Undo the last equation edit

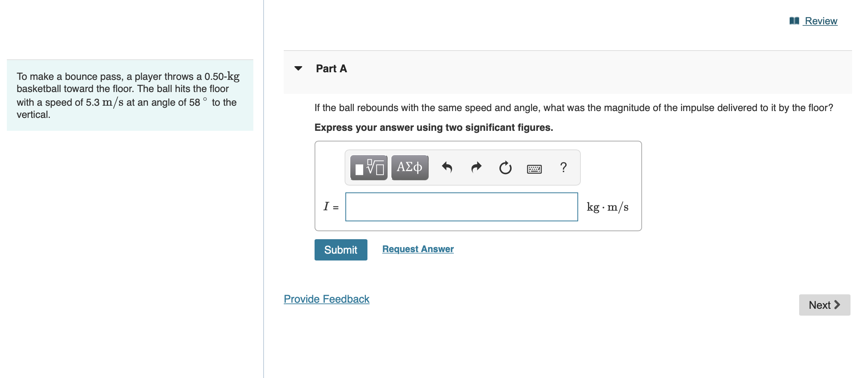click(447, 167)
